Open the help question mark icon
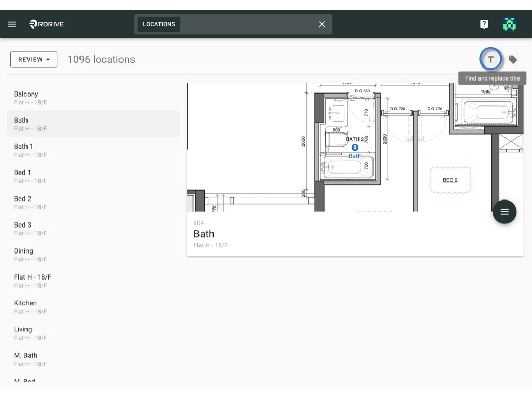532x399 pixels. (x=484, y=24)
